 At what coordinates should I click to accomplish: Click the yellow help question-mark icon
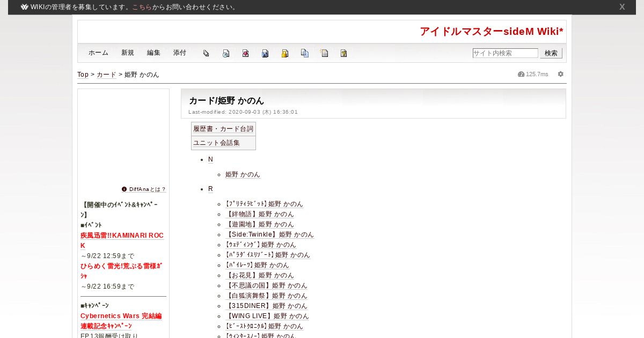click(x=344, y=53)
